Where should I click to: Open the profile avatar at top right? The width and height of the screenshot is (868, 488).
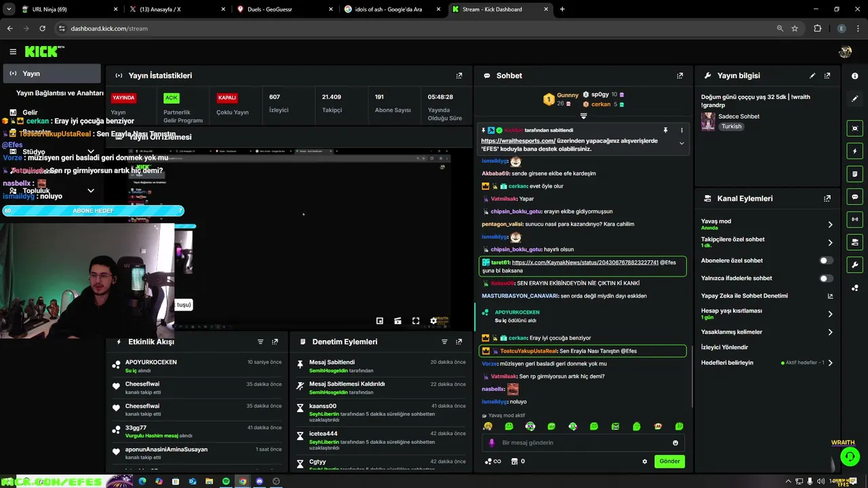click(845, 52)
